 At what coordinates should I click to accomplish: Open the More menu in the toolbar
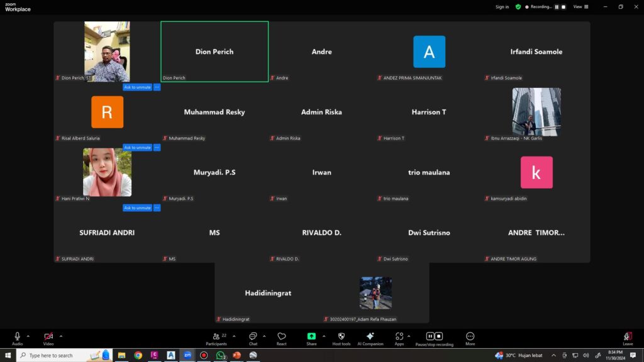tap(470, 337)
